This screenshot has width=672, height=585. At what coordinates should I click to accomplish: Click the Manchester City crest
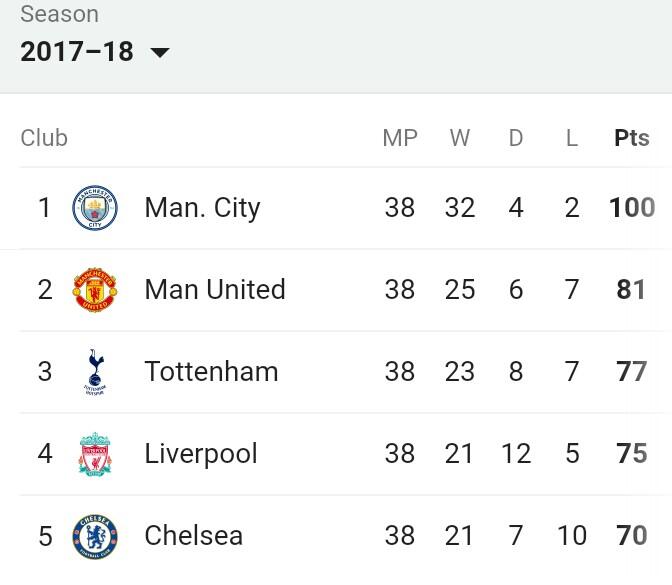click(95, 208)
